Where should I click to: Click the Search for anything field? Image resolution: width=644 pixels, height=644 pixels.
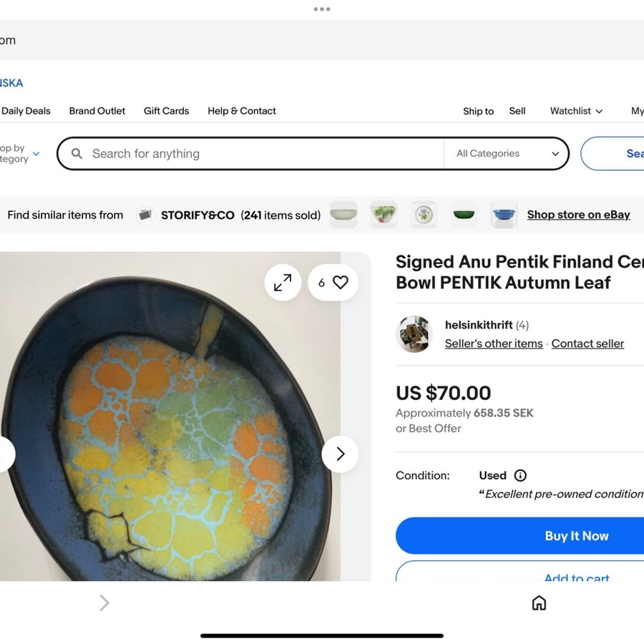pyautogui.click(x=258, y=154)
